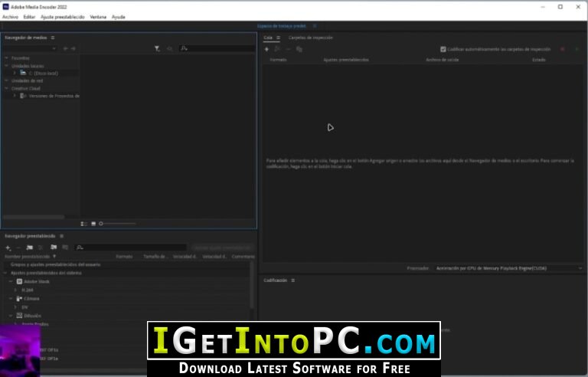Collapse Unidades de red section
The image size is (588, 377).
6,80
